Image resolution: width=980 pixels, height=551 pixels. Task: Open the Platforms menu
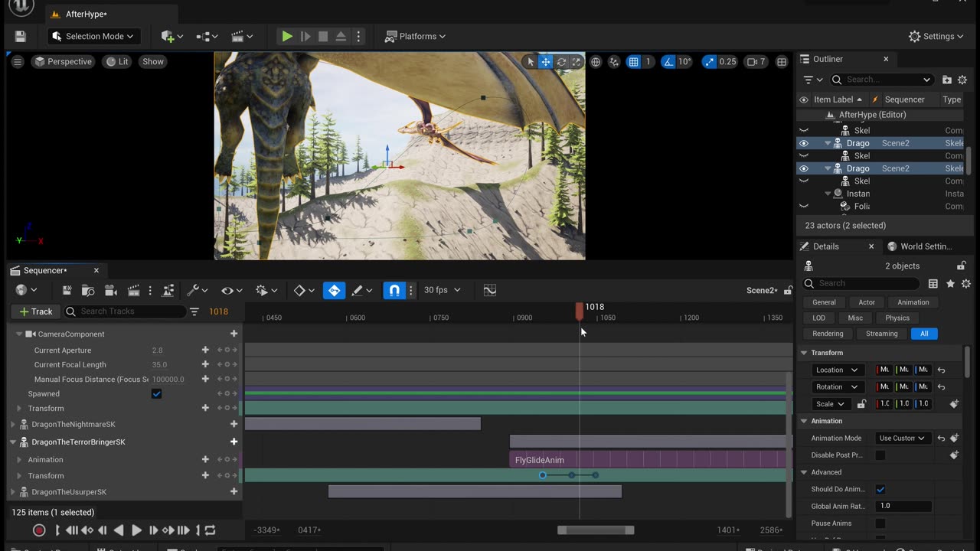[416, 36]
